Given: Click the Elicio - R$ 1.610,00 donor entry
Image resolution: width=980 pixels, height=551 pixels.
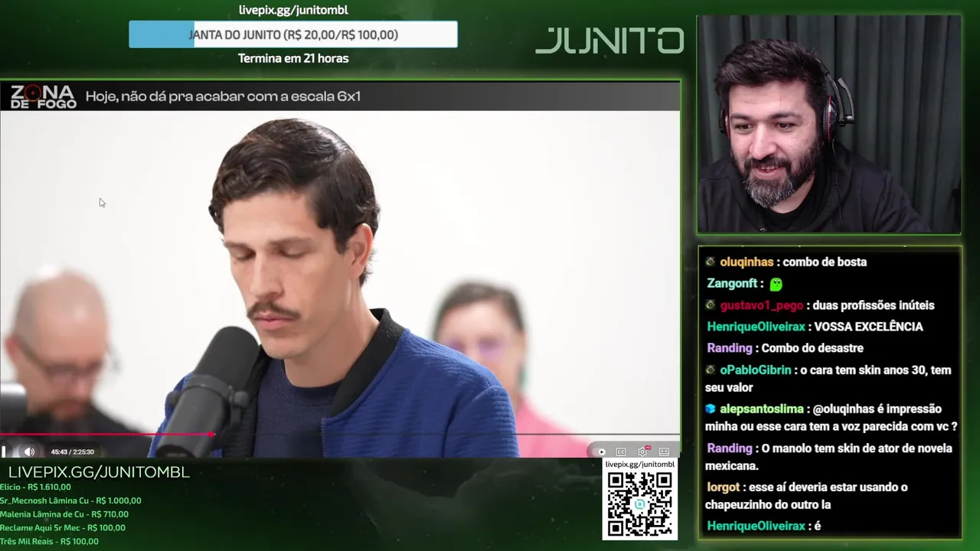Looking at the screenshot, I should click(35, 487).
